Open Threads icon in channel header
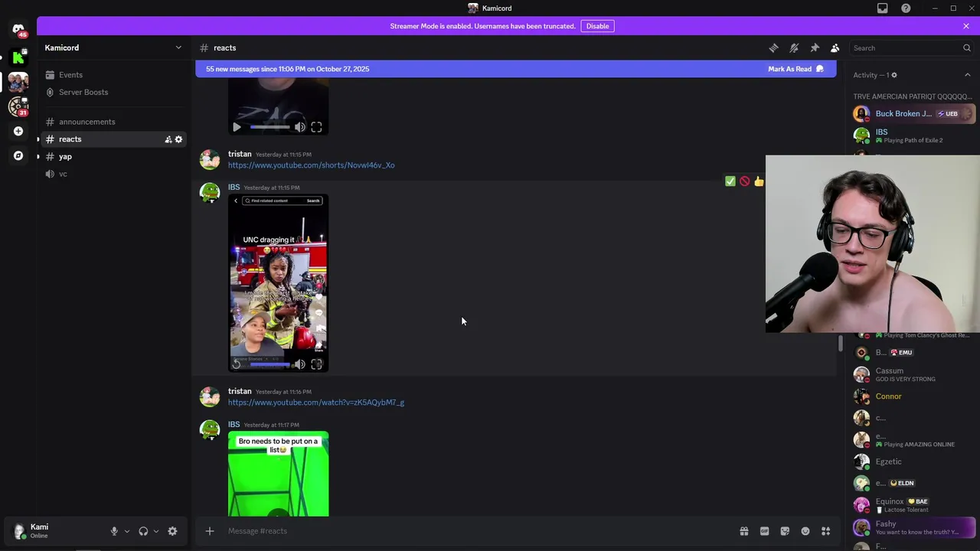980x551 pixels. click(x=773, y=47)
